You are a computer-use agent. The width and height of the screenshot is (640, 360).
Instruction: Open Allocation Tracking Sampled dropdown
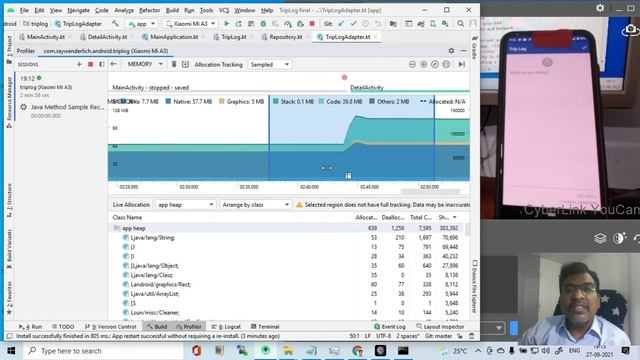[x=269, y=64]
